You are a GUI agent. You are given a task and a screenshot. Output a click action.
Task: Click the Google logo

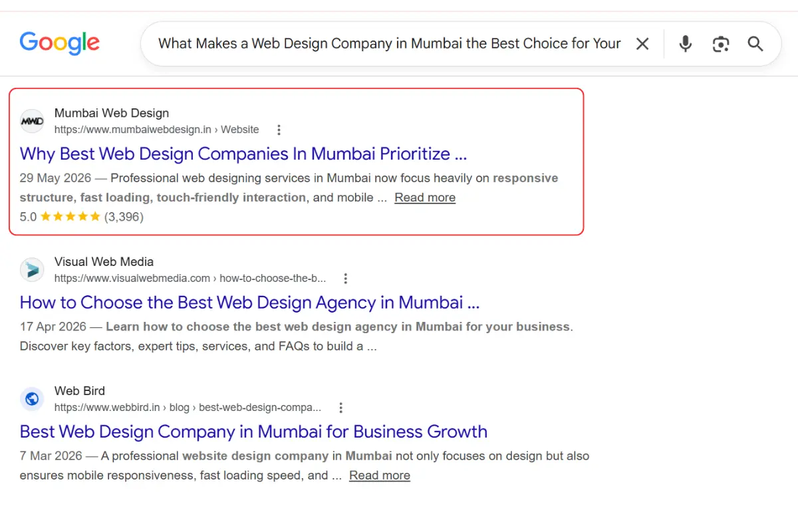coord(60,44)
